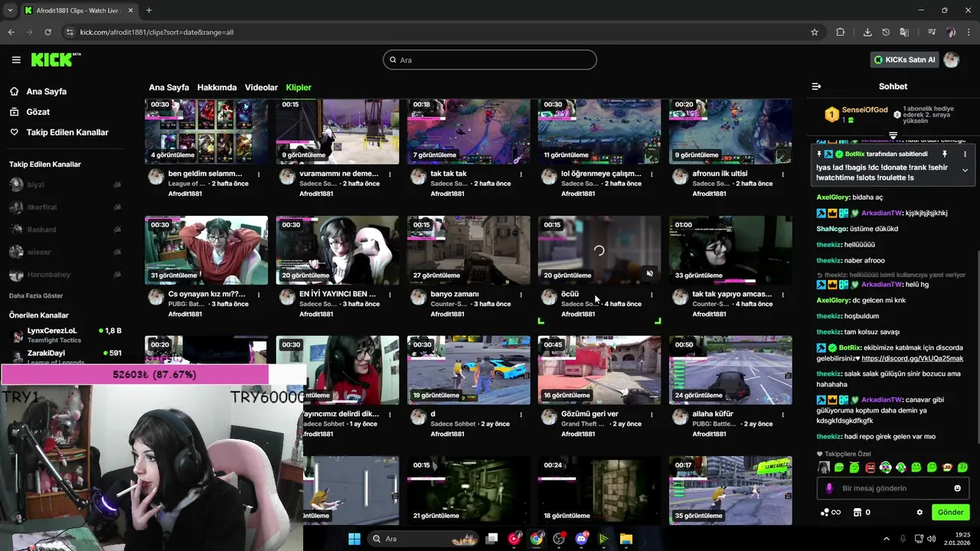Screen dimensions: 980x551
Task: Open the 'Hakkımda' channel tab
Action: tap(217, 87)
